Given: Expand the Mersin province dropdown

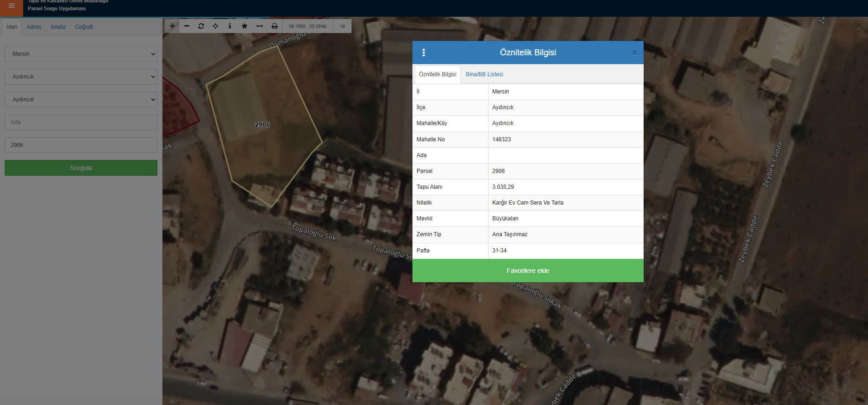Looking at the screenshot, I should click(81, 54).
